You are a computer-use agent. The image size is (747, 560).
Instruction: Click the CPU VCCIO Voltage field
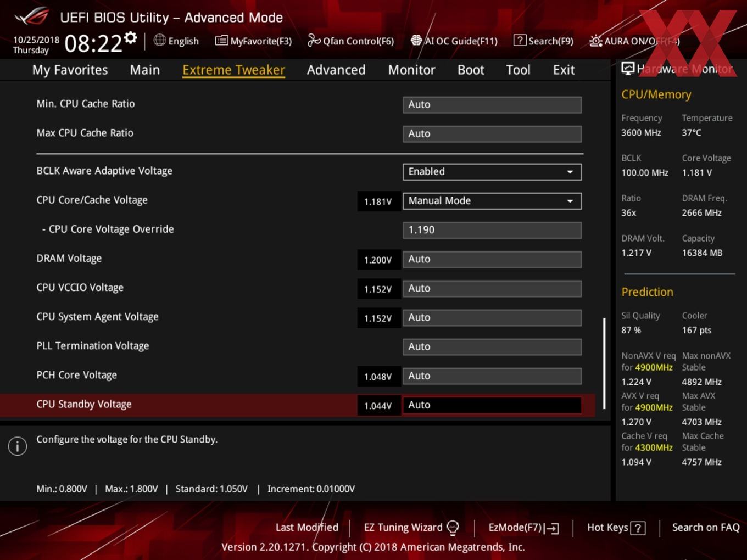click(x=492, y=288)
